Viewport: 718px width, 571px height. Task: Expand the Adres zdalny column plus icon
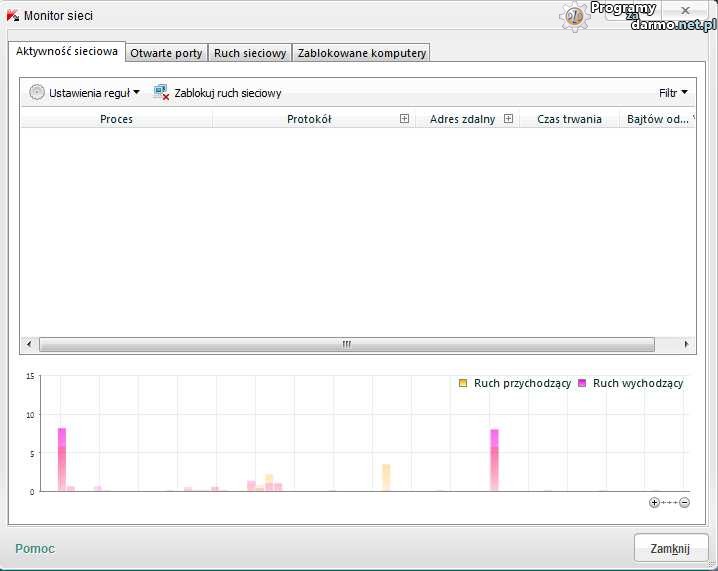[508, 118]
